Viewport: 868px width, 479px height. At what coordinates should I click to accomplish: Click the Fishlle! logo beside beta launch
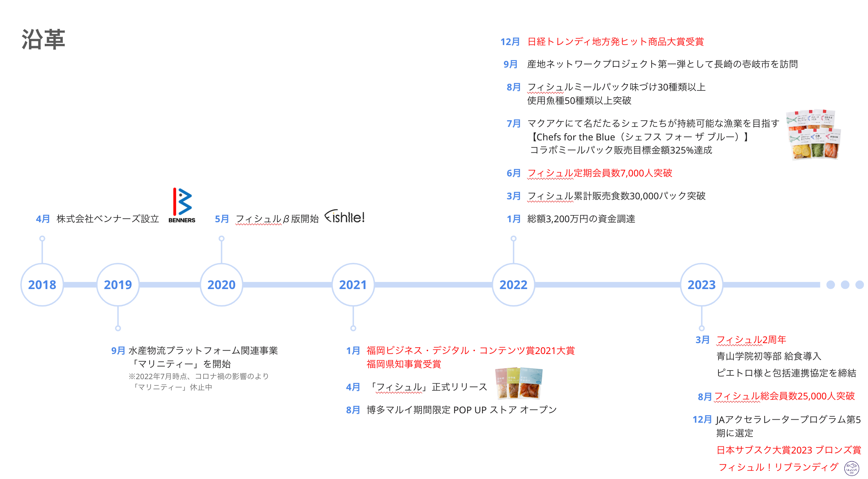point(345,217)
